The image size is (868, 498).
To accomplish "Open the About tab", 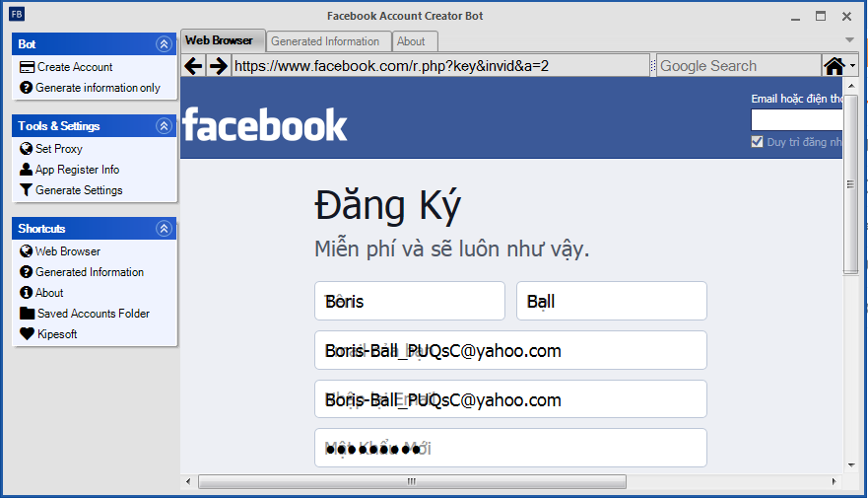I will tap(415, 41).
